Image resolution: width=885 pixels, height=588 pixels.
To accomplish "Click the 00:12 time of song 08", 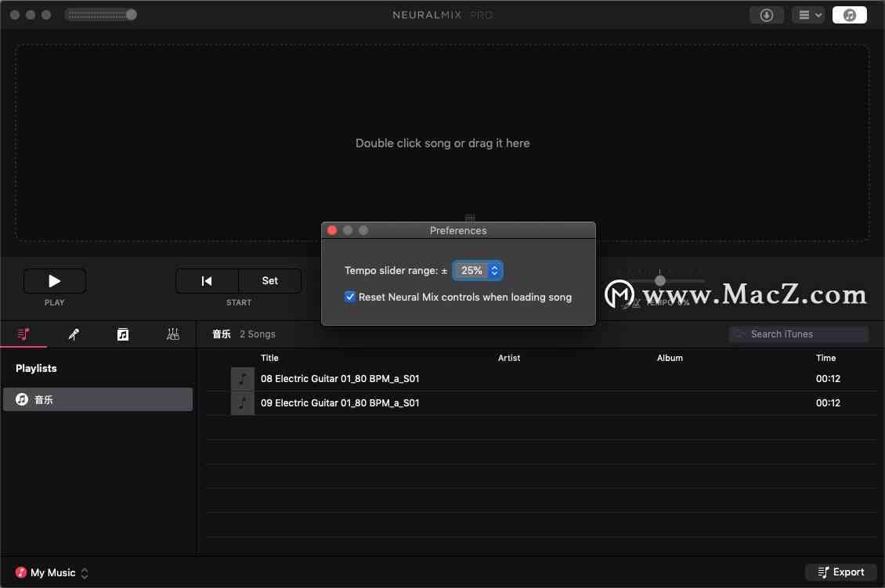I will 827,379.
